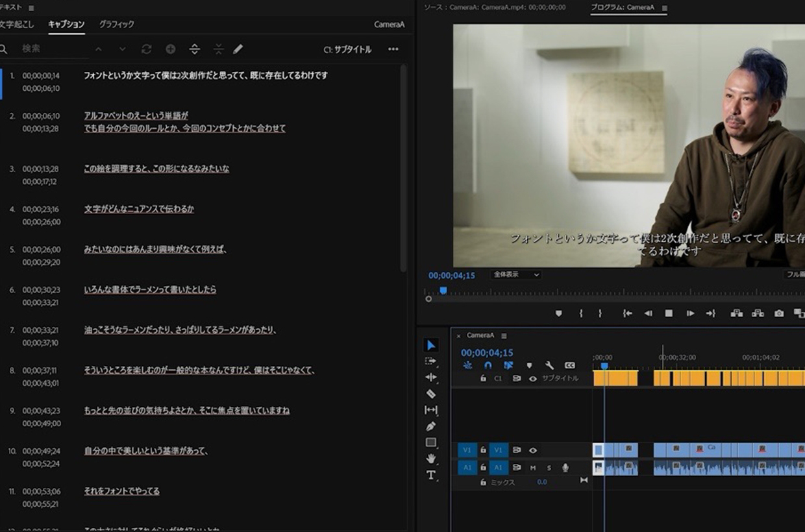Viewport: 805px width, 532px height.
Task: Select the Pen tool
Action: point(431,426)
